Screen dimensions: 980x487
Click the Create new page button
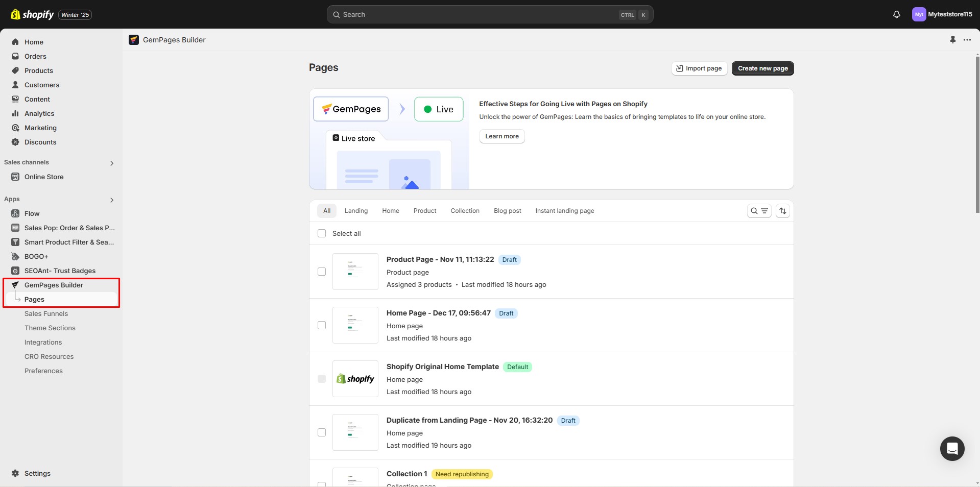(762, 68)
